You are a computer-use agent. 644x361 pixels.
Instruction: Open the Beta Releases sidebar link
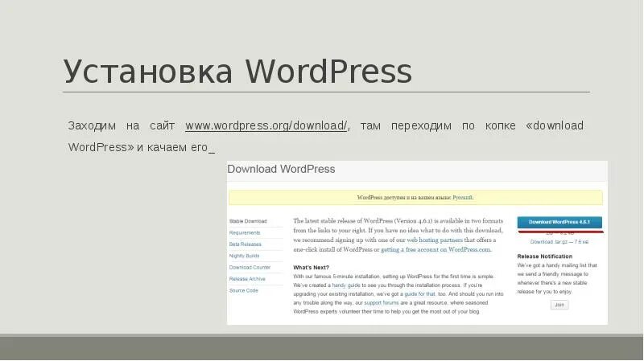pyautogui.click(x=246, y=244)
